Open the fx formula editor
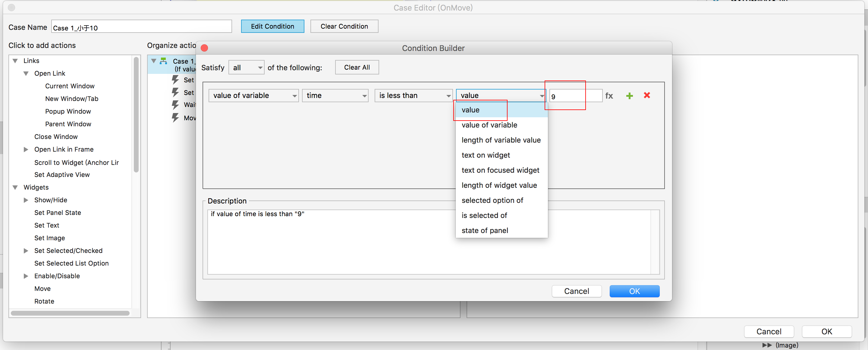This screenshot has width=868, height=350. pyautogui.click(x=609, y=96)
